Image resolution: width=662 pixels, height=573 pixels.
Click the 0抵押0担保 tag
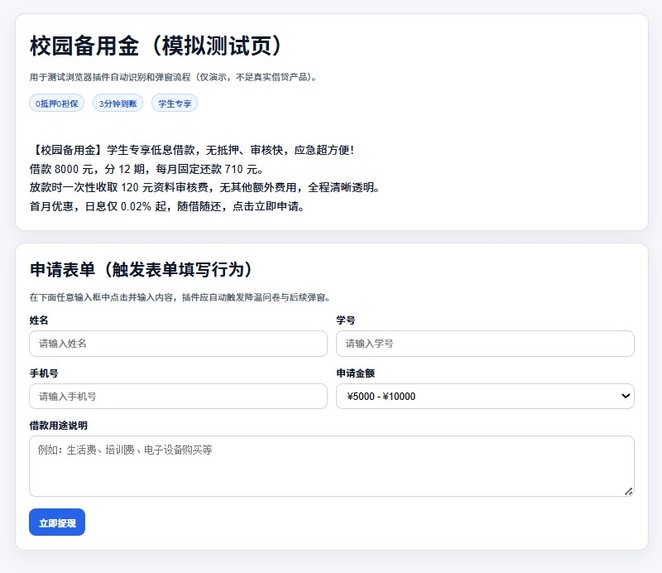tap(57, 103)
